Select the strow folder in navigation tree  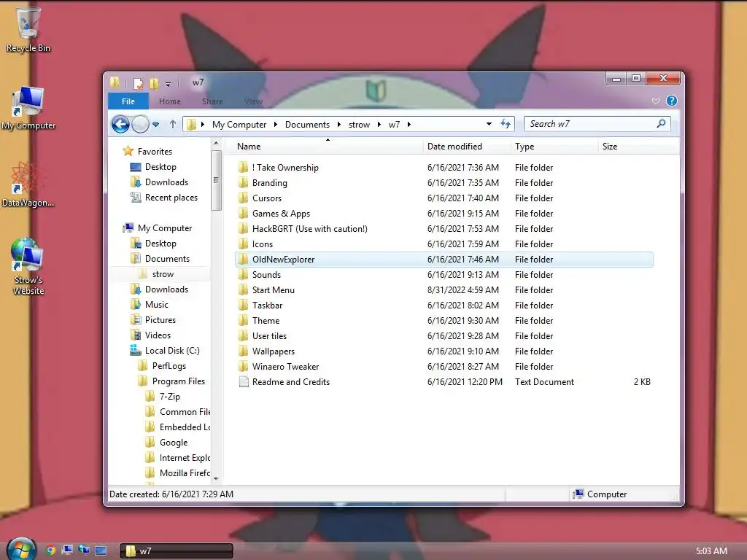(163, 274)
